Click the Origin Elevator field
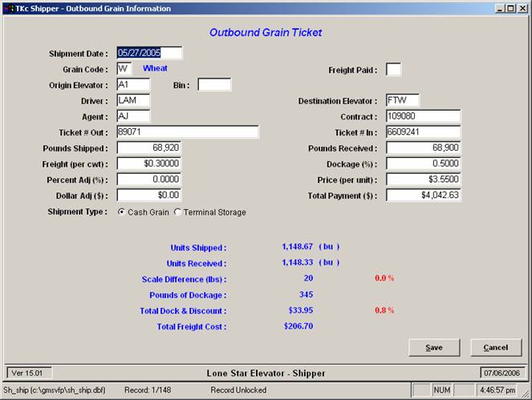This screenshot has height=400, width=532. click(133, 84)
